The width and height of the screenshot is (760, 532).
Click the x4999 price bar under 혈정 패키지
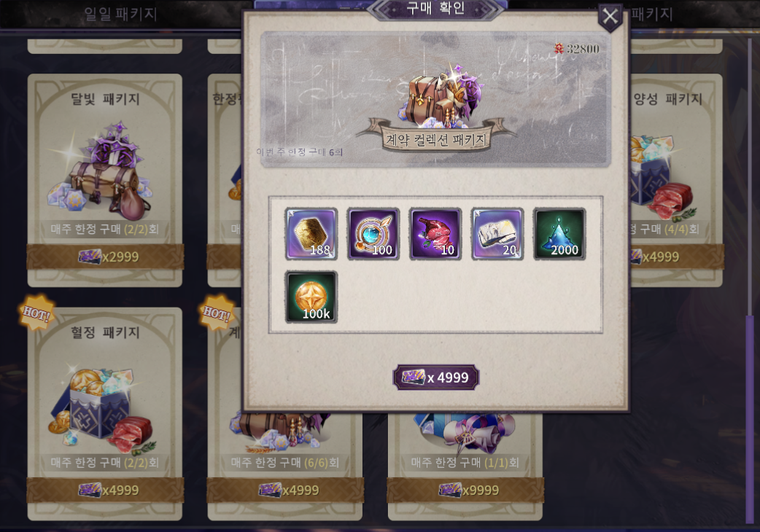pyautogui.click(x=105, y=490)
